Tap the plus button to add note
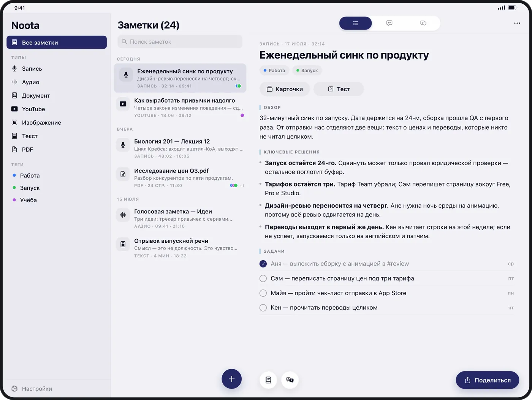The width and height of the screenshot is (532, 400). pyautogui.click(x=232, y=379)
